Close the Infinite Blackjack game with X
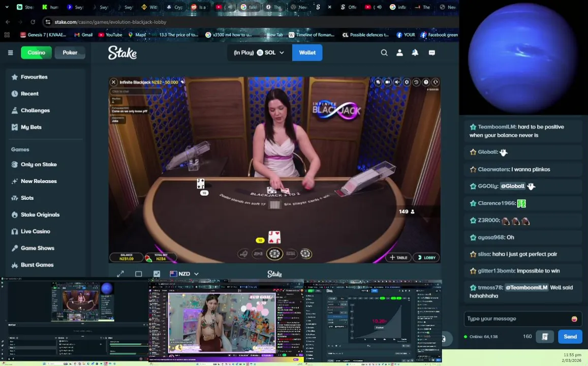Screen dimensions: 588x366 114,82
